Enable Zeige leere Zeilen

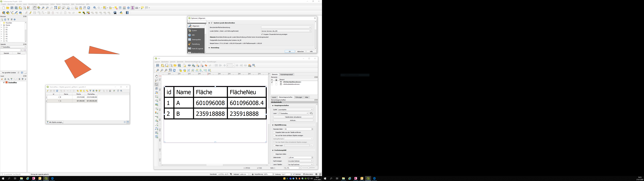pyautogui.click(x=274, y=154)
